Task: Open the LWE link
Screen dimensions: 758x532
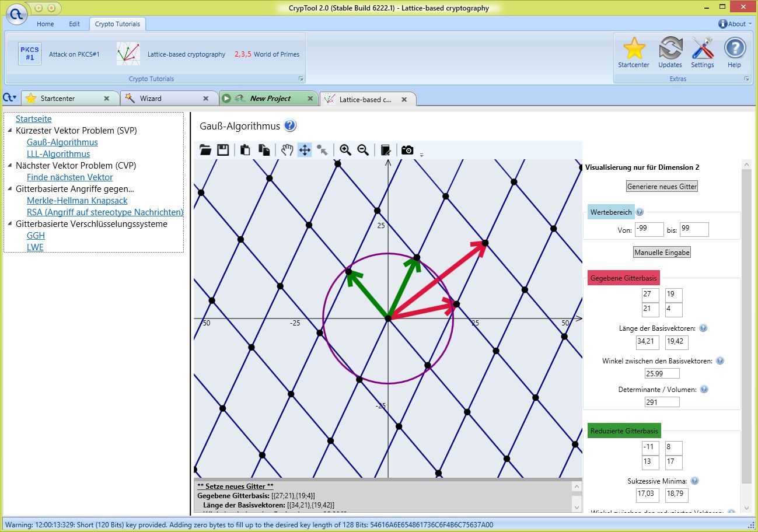Action: click(35, 247)
